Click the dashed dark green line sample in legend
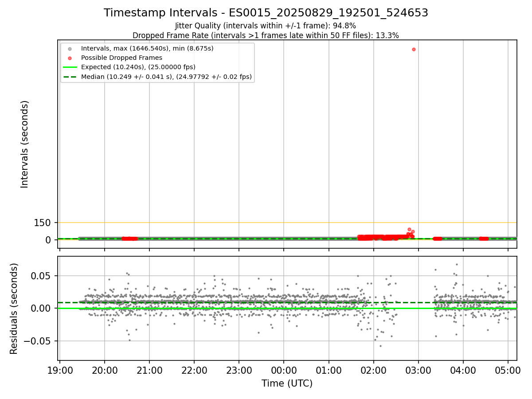 tap(70, 77)
